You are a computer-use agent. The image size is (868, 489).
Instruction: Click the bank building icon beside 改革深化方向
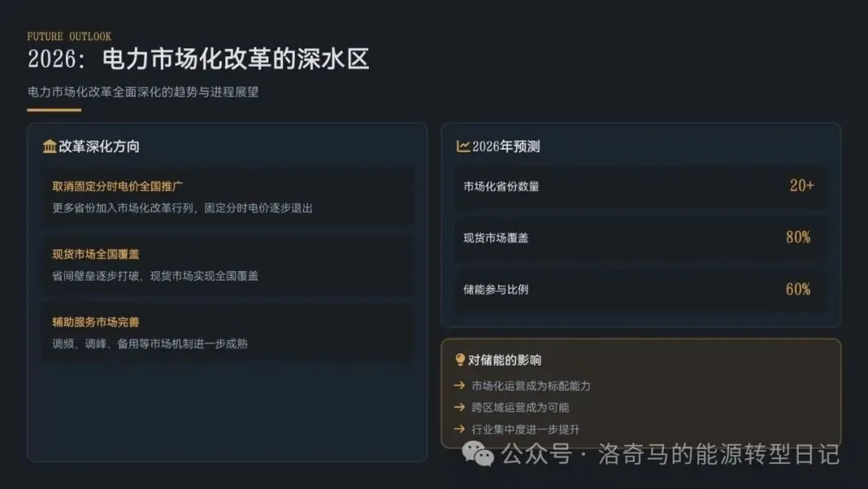(50, 146)
